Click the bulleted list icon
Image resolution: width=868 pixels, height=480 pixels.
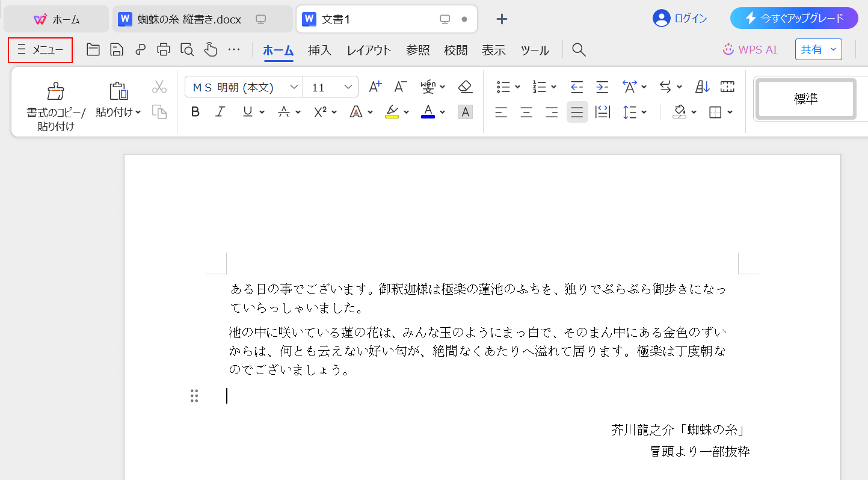[503, 87]
